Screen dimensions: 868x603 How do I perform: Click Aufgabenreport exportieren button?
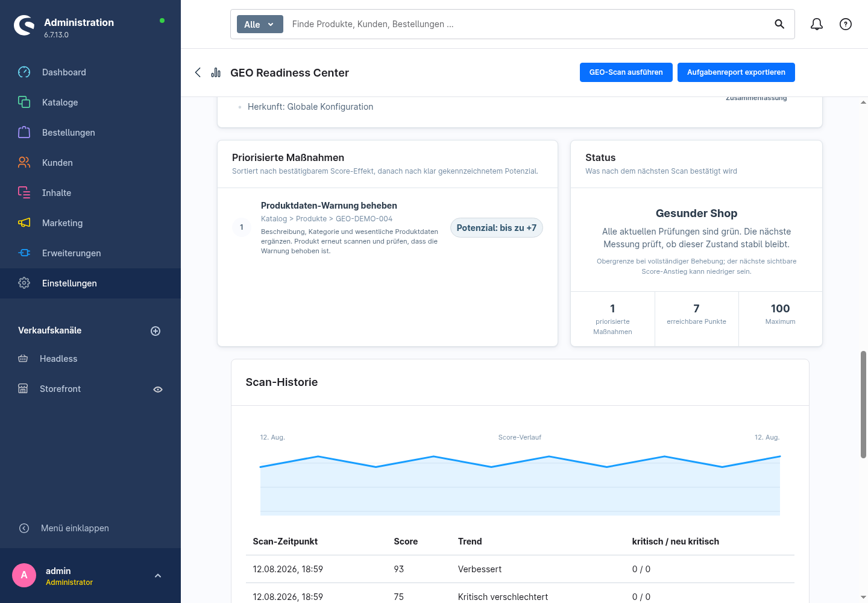pyautogui.click(x=736, y=72)
